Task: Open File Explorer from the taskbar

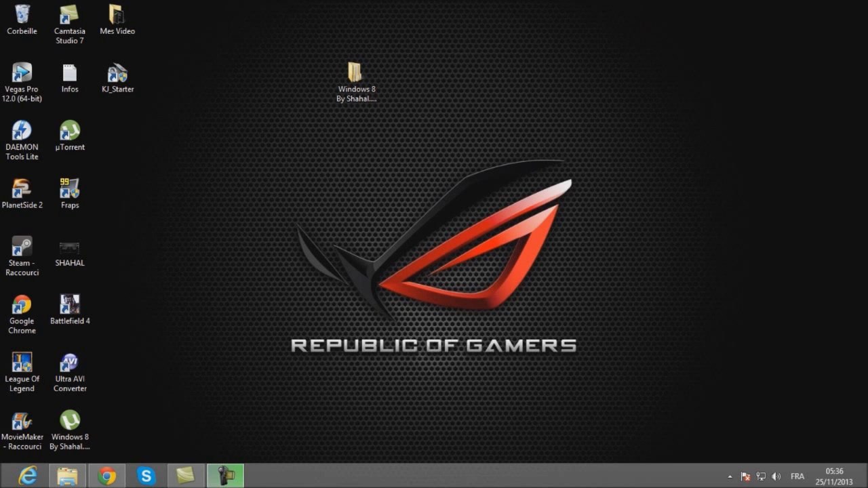Action: [x=67, y=476]
